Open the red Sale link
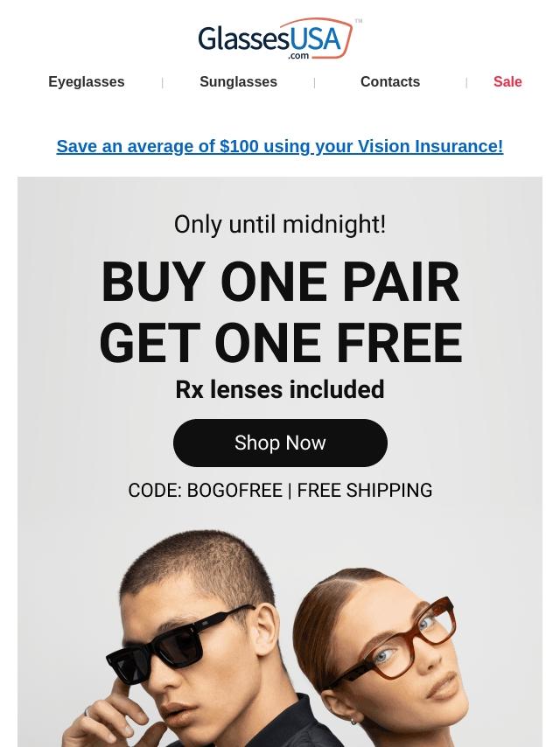 (x=507, y=82)
